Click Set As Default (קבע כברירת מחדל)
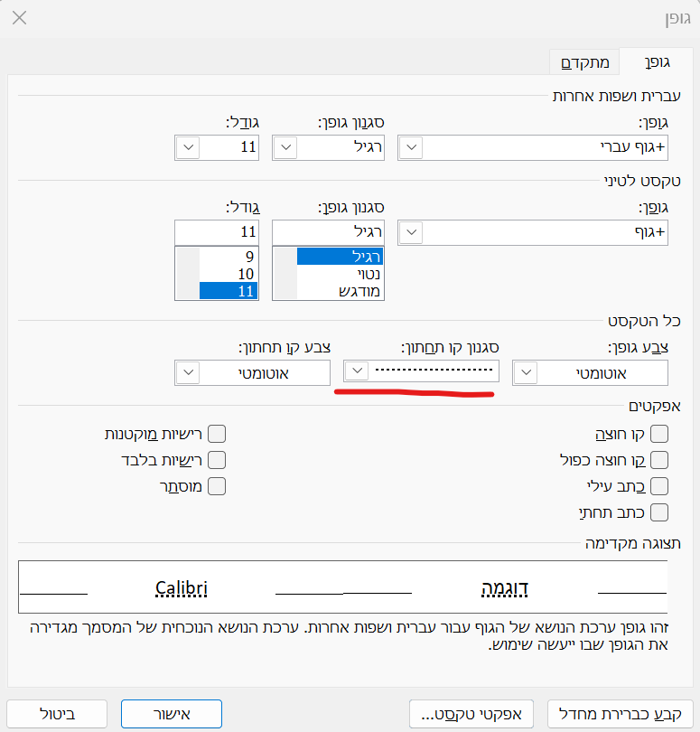The width and height of the screenshot is (700, 732). 616,714
